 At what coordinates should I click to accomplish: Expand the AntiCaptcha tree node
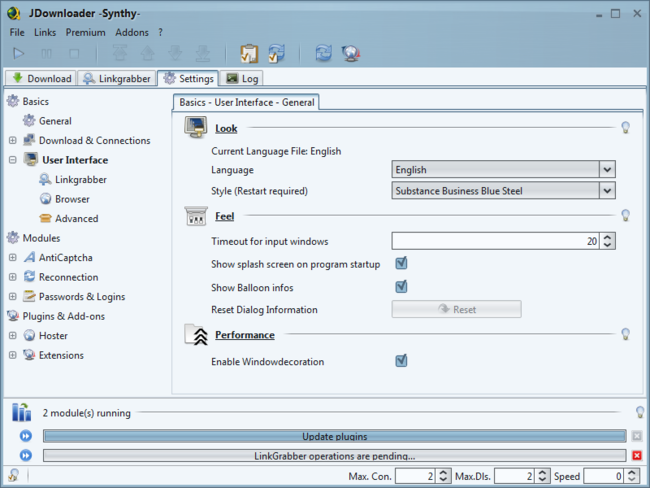(13, 257)
